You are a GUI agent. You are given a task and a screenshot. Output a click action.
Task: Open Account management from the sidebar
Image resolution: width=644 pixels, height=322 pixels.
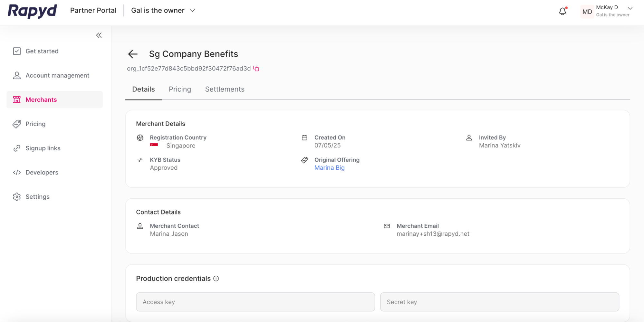point(57,75)
